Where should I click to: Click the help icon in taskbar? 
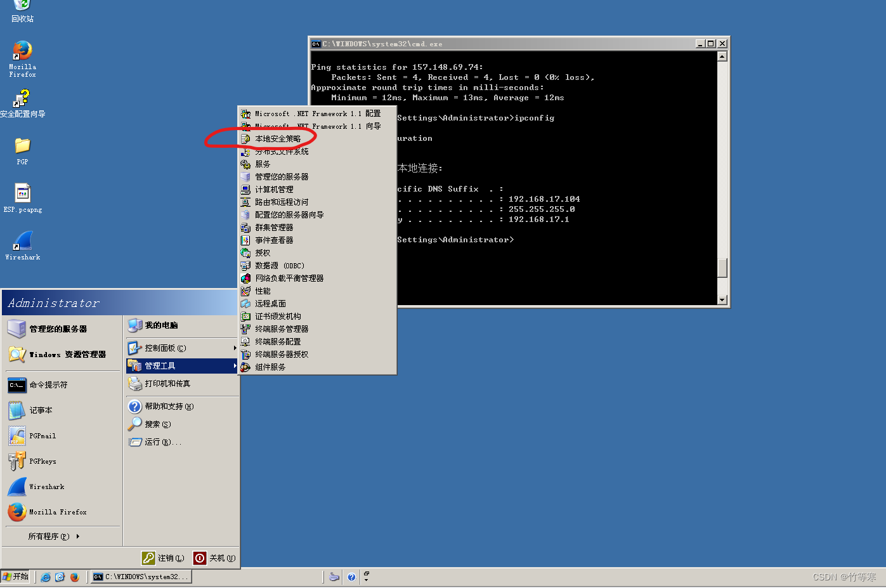tap(351, 577)
